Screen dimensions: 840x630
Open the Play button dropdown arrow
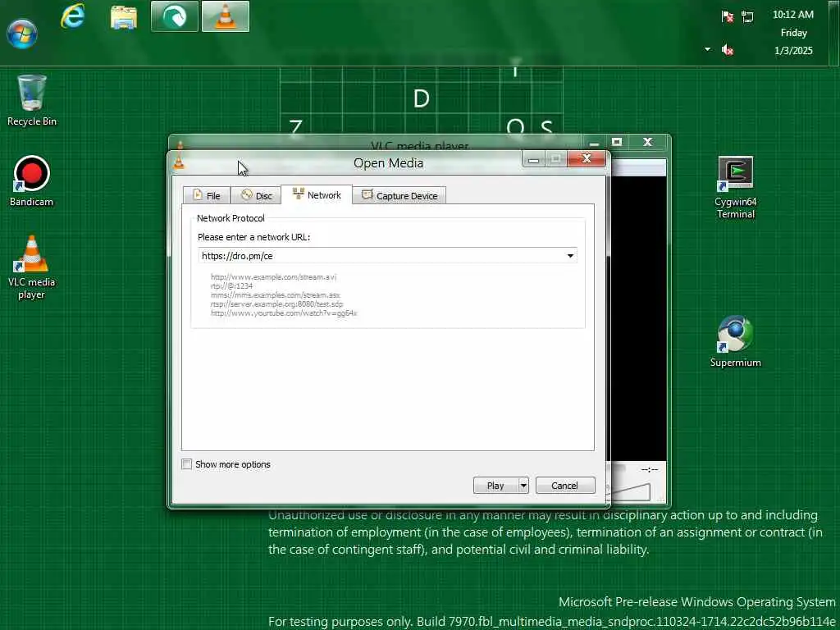pos(523,486)
